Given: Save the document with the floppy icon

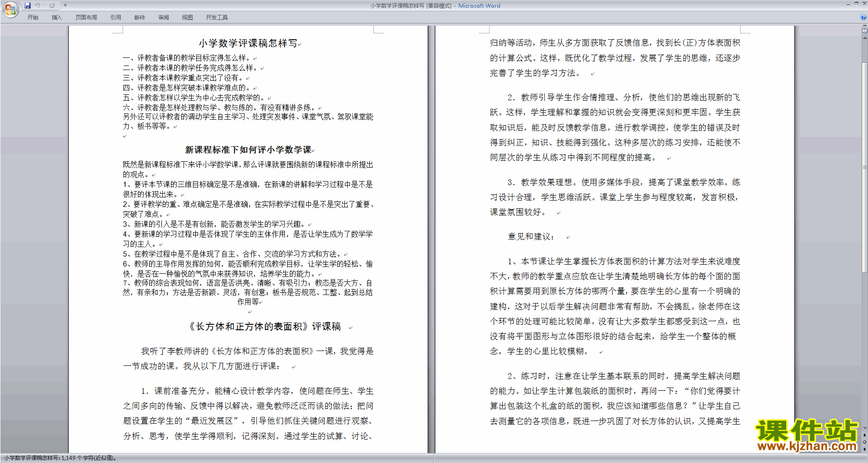Looking at the screenshot, I should tap(28, 5).
